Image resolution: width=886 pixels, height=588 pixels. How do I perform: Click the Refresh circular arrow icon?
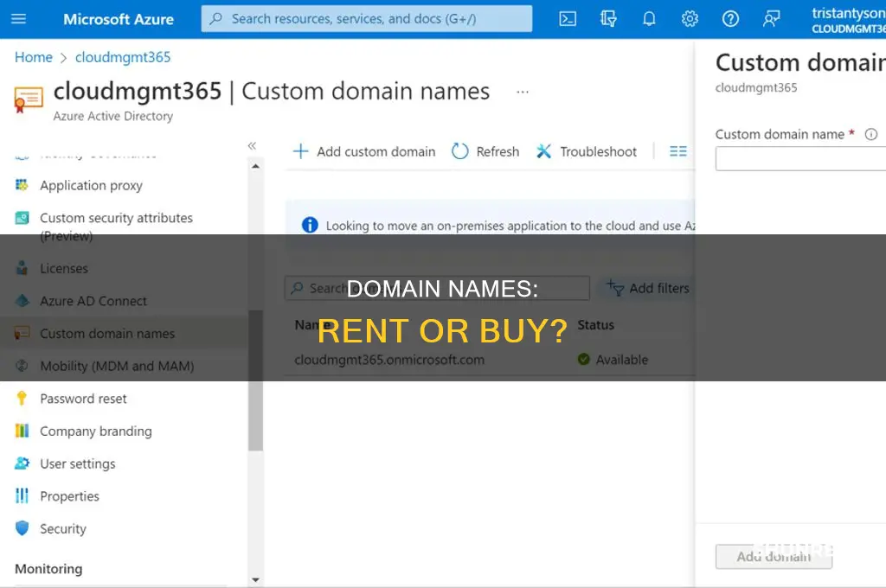pos(460,151)
